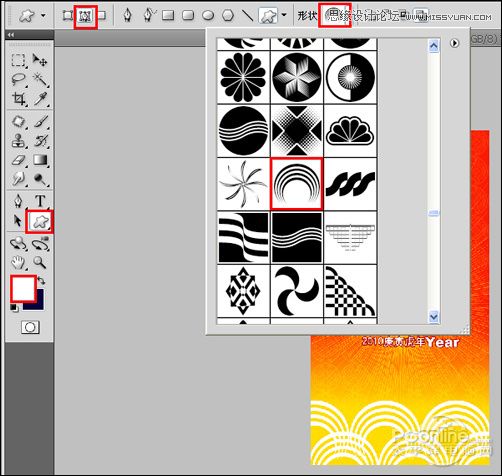Choose Custom Shape tool in options bar

268,16
